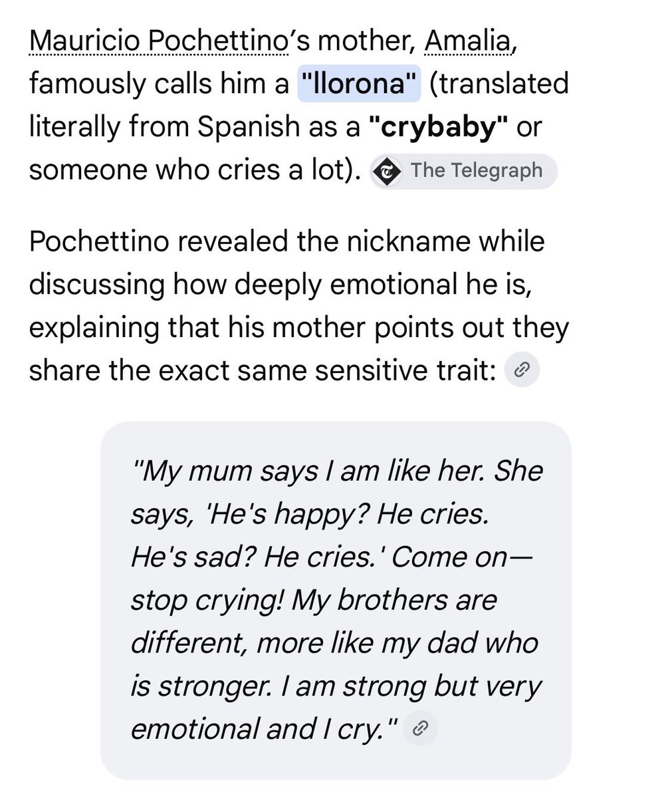Click 'is stronger. I am strong but very' line
Viewport: 672px width, 798px height.
coord(336,686)
